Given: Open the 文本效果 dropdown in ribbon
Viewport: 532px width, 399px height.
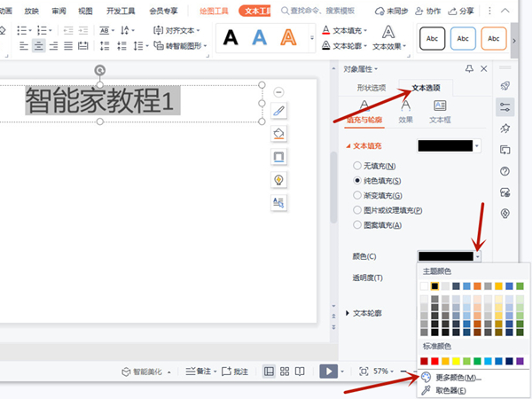Looking at the screenshot, I should pos(387,46).
